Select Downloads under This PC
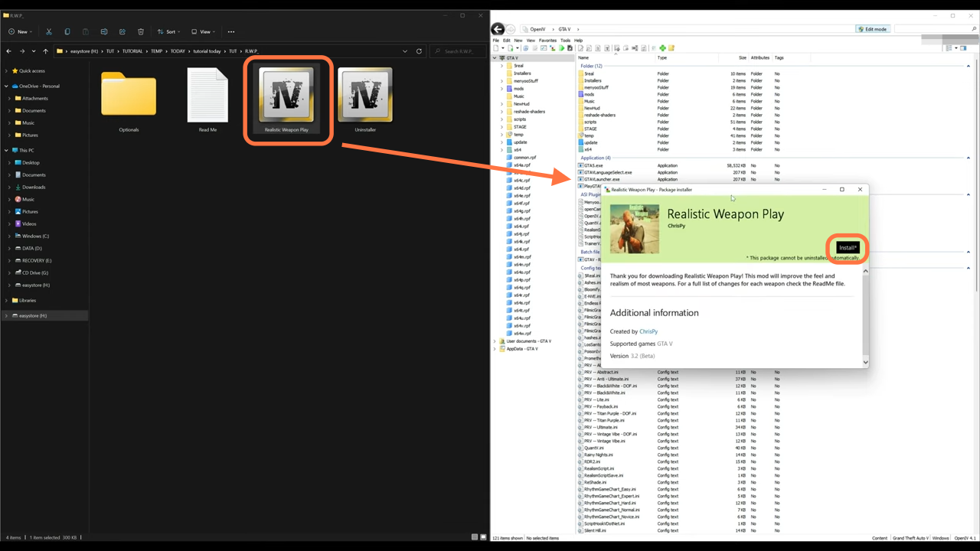Screen dimensions: 980x551 coord(34,187)
